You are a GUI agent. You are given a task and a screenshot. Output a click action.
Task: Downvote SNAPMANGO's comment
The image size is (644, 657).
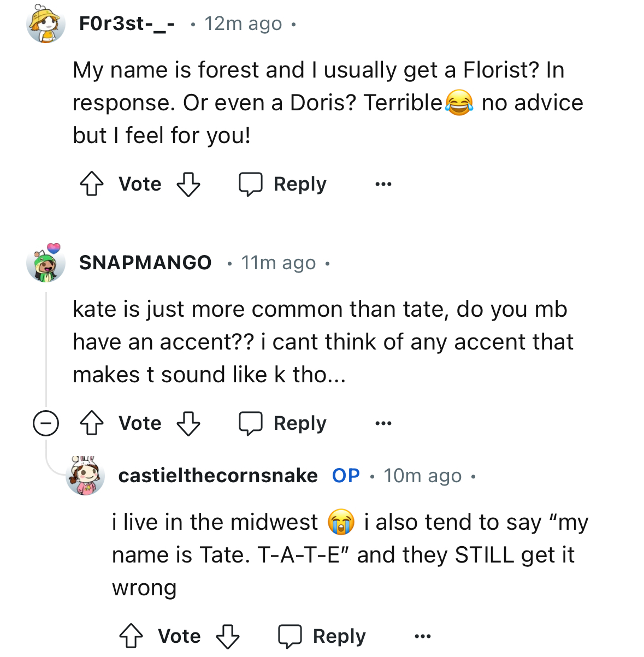[188, 423]
